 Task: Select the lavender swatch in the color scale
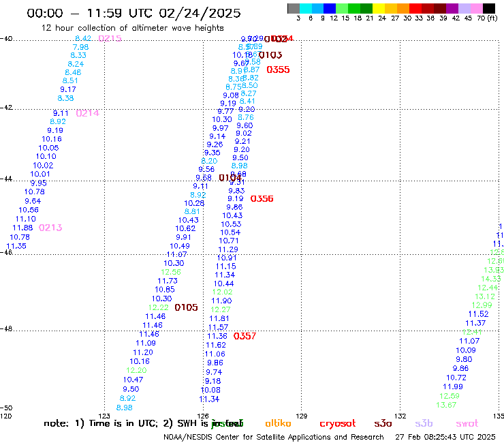click(464, 8)
